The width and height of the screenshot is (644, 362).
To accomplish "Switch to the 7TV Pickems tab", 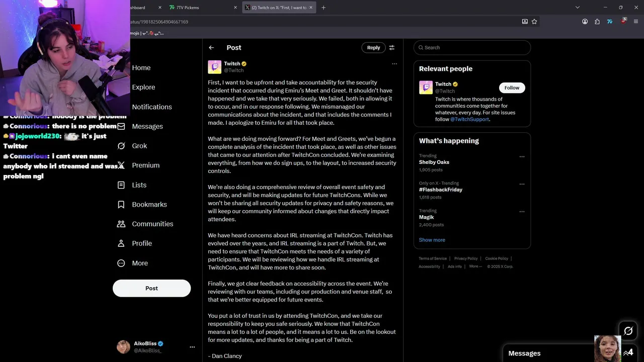I will pyautogui.click(x=203, y=8).
